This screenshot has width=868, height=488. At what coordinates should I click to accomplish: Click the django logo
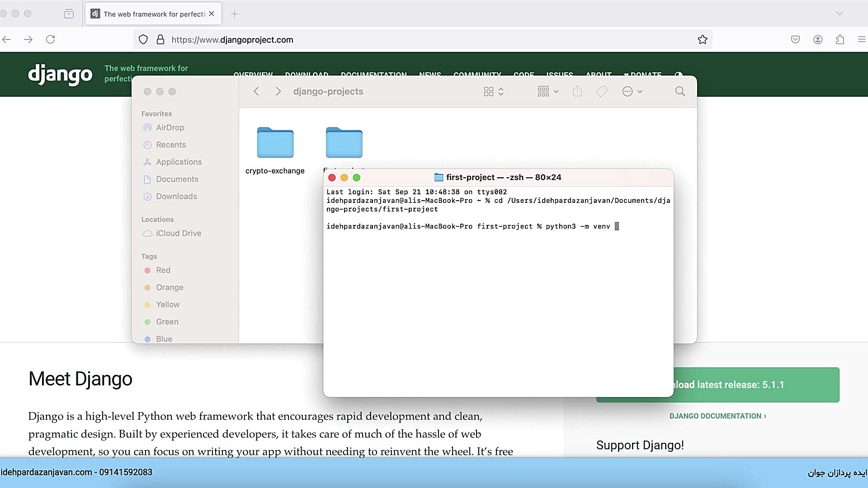point(60,75)
